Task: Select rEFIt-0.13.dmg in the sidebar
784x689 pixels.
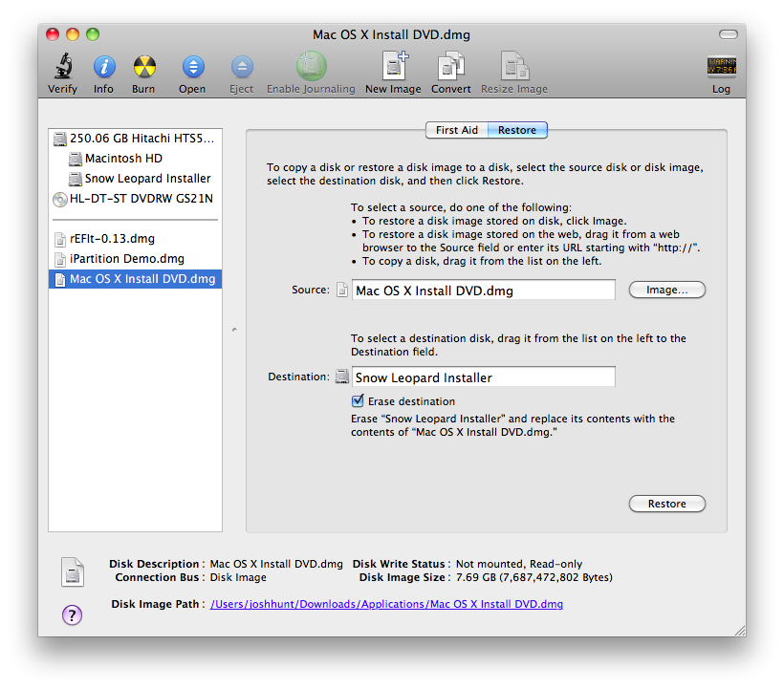Action: tap(135, 239)
